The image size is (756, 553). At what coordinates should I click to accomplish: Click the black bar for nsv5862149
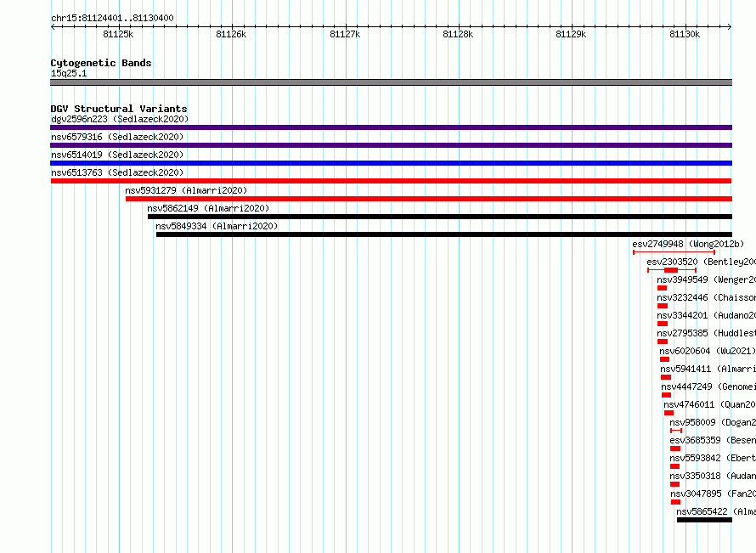click(440, 217)
